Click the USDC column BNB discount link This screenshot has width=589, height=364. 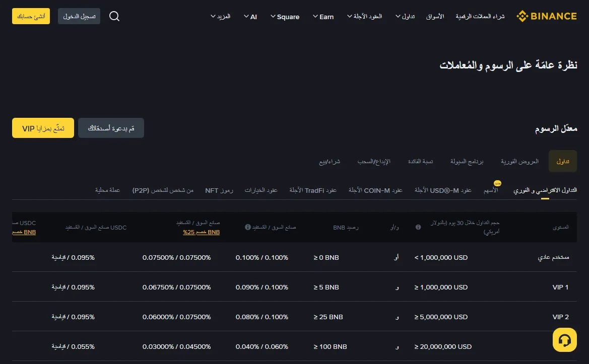coord(24,232)
